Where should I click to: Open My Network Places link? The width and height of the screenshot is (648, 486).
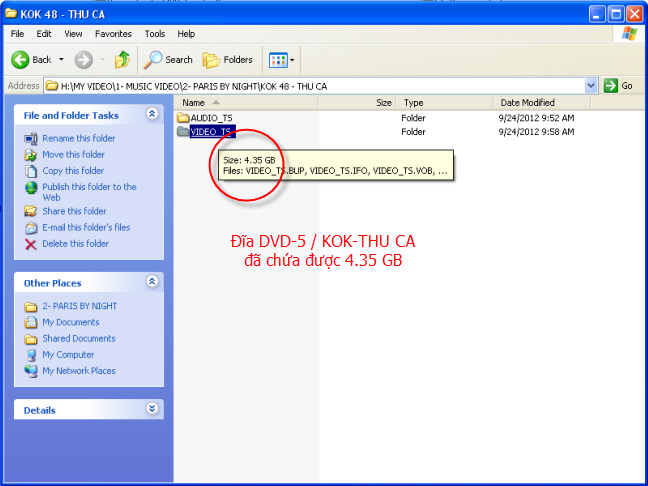pos(79,371)
